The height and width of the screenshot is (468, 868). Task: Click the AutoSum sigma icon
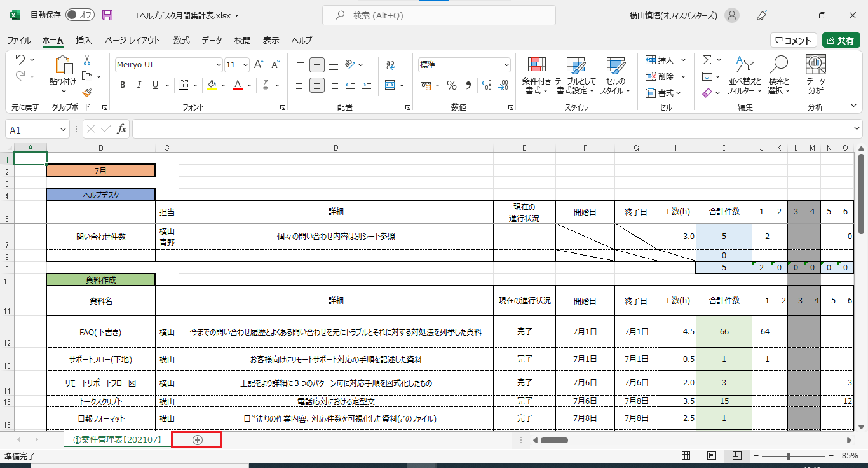point(707,60)
